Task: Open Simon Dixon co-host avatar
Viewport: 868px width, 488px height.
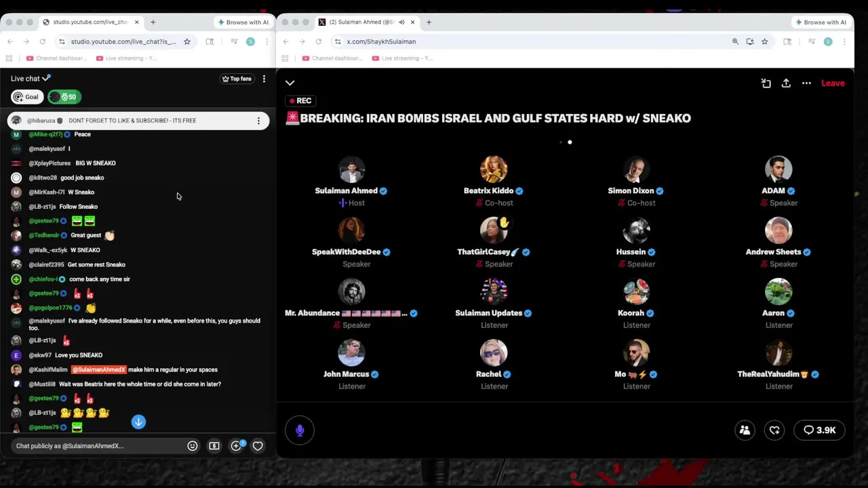Action: point(636,170)
